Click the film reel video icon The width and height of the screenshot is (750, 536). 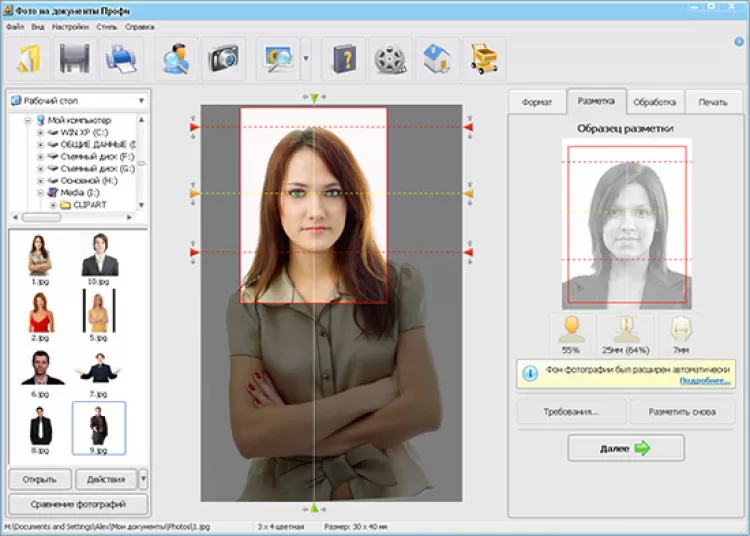click(390, 60)
